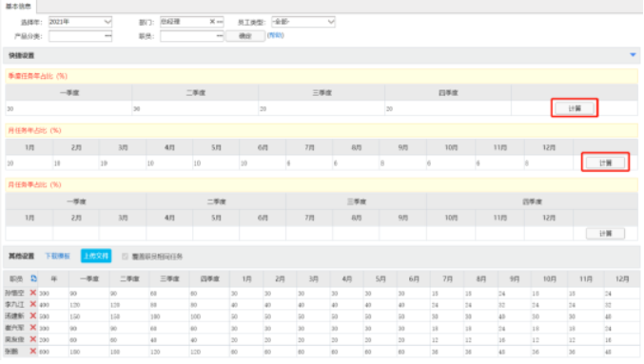The width and height of the screenshot is (644, 364).
Task: Click 四季度 value field in 季度任务年占比
Action: coord(448,108)
